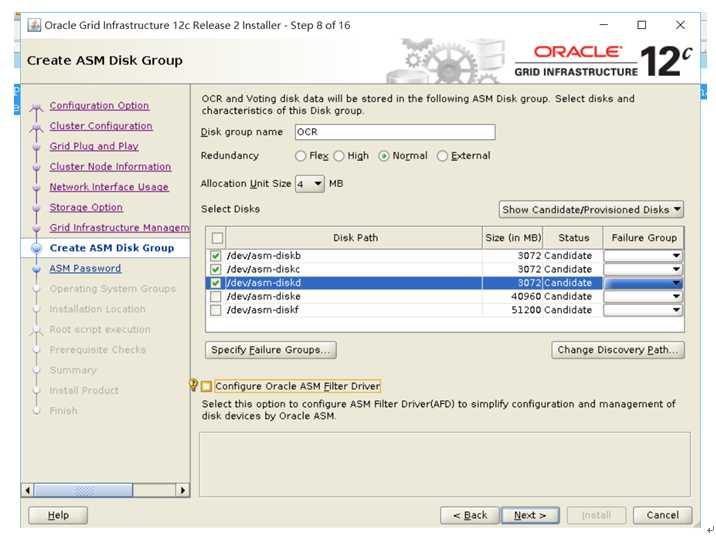Click the Disk group name input field
716x538 pixels.
[395, 132]
